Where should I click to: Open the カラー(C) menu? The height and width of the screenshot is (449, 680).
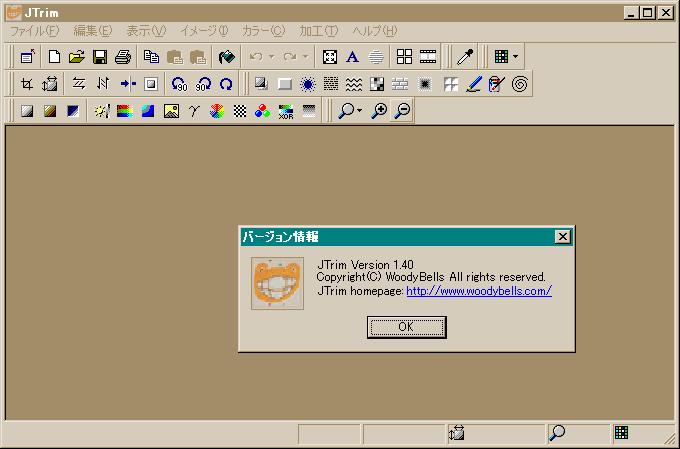pyautogui.click(x=263, y=31)
